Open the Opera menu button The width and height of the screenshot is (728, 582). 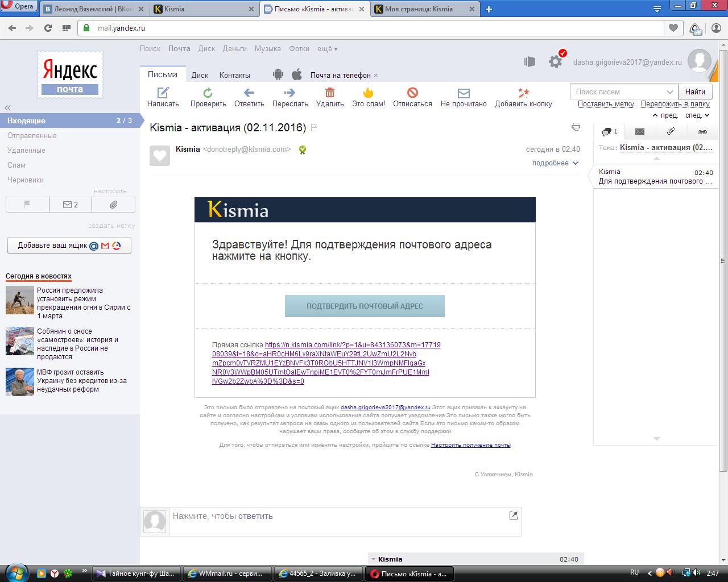point(19,6)
